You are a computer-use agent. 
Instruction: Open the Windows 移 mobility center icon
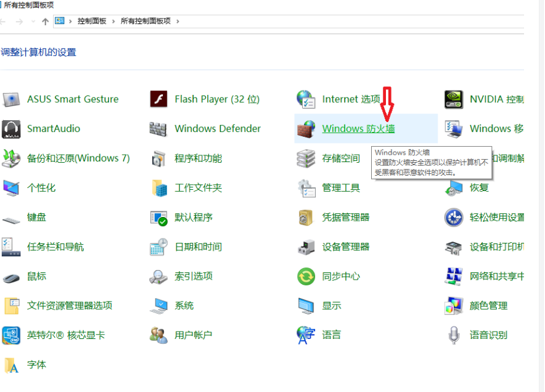(454, 129)
